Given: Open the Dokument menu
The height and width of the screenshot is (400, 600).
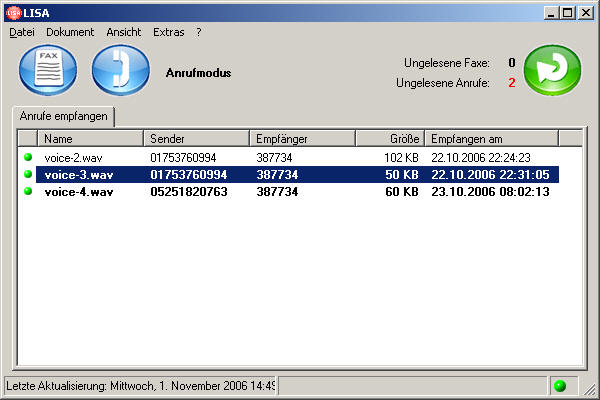Looking at the screenshot, I should pyautogui.click(x=70, y=32).
